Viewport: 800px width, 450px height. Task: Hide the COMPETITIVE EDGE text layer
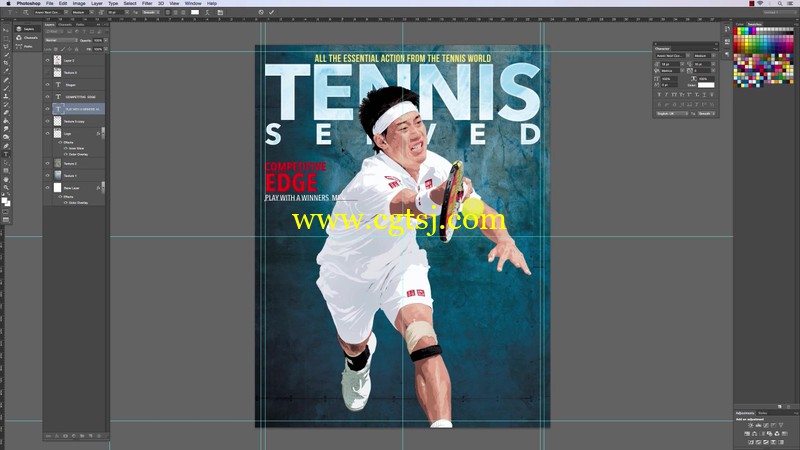pos(47,96)
